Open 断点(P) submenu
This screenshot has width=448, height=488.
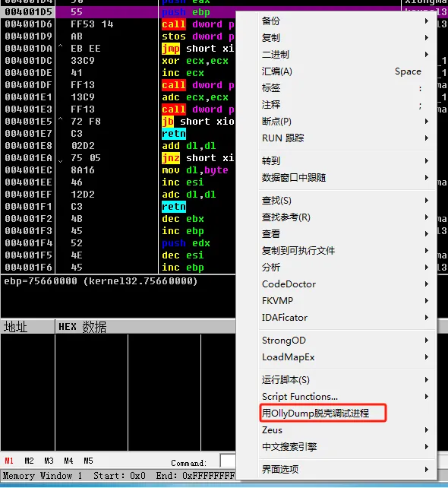pyautogui.click(x=345, y=122)
